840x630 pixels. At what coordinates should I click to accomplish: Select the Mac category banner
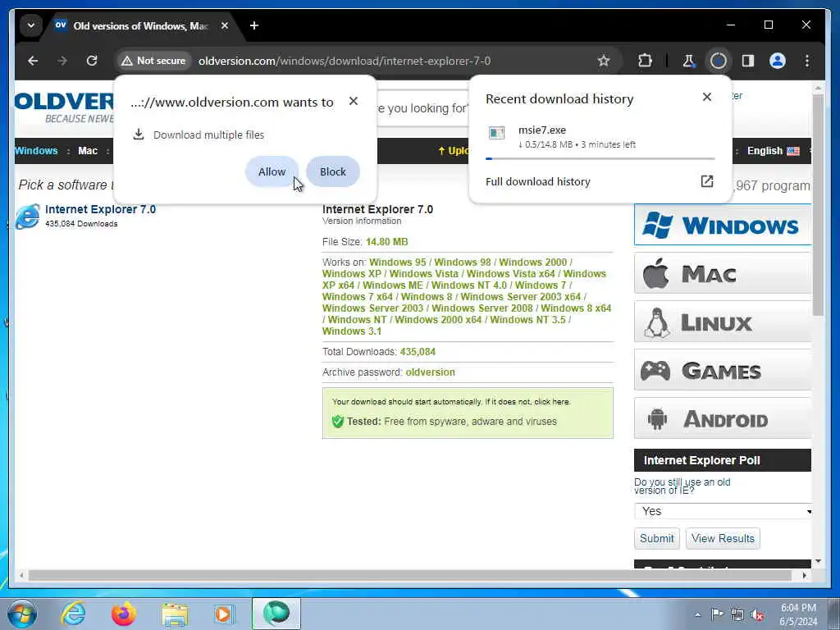(722, 274)
